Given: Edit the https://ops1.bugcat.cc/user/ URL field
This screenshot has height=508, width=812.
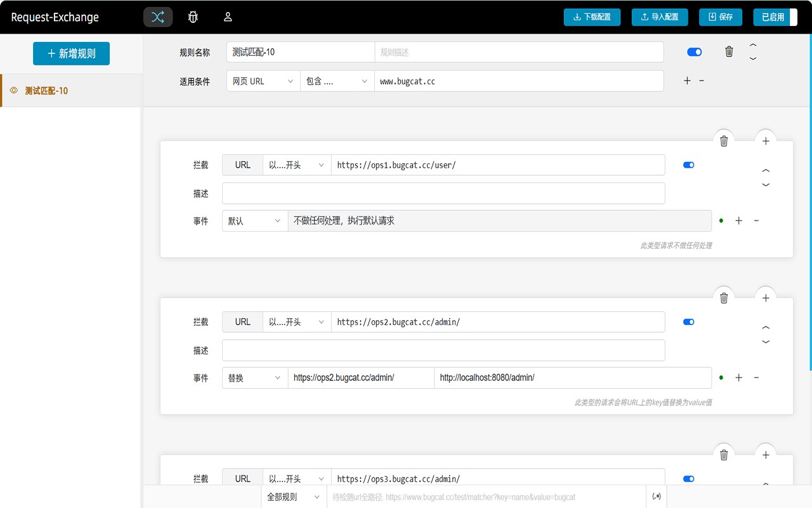Looking at the screenshot, I should click(x=498, y=165).
